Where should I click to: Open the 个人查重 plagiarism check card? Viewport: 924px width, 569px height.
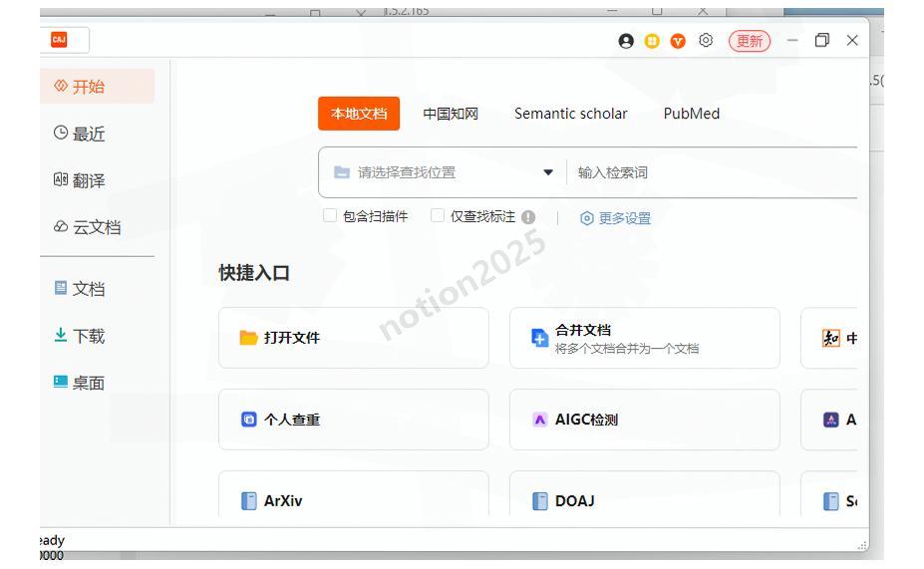click(x=354, y=420)
